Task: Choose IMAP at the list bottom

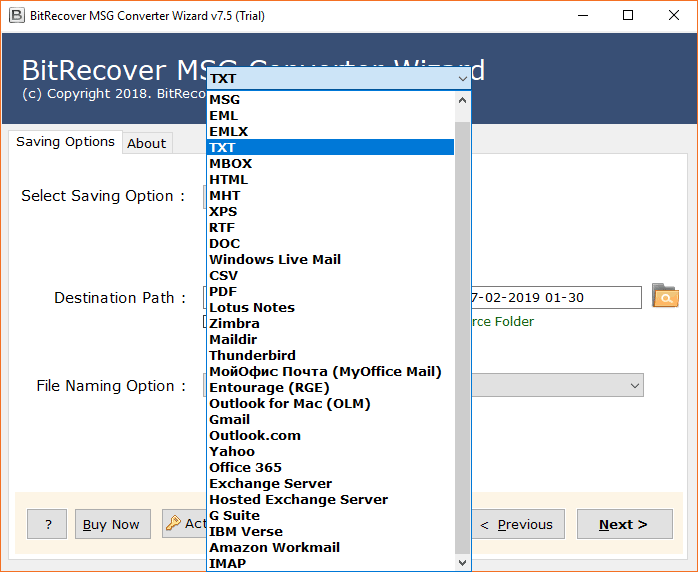Action: tap(330, 564)
